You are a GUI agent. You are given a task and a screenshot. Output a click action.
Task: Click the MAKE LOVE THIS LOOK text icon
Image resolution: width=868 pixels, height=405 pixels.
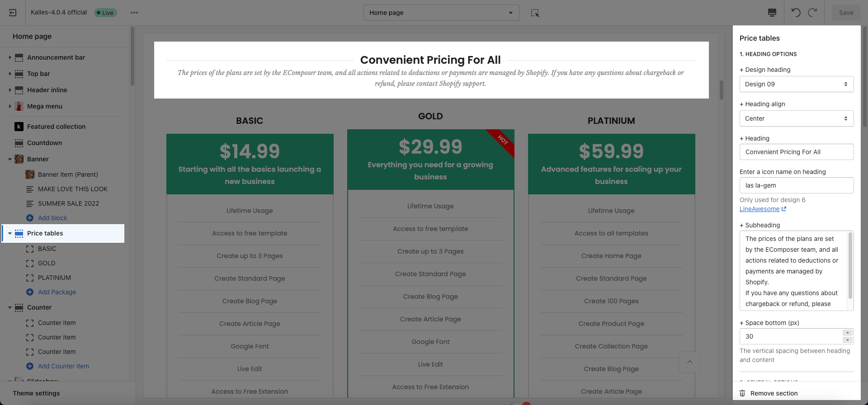tap(30, 189)
